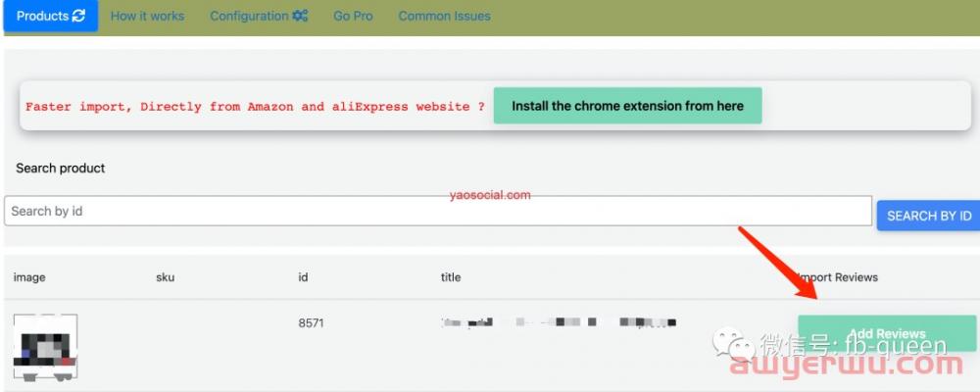Focus the Search by id input field
This screenshot has width=980, height=392.
tap(437, 211)
